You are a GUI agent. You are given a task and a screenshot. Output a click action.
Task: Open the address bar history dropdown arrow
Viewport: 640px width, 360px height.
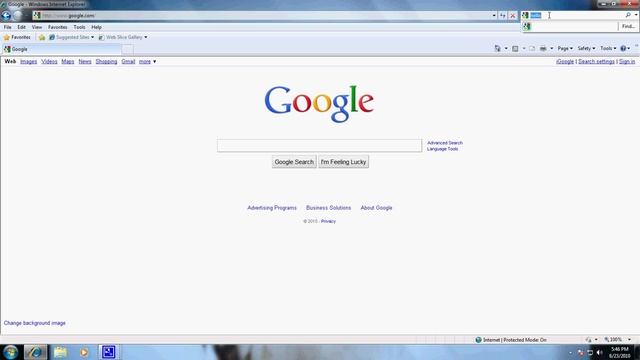pyautogui.click(x=494, y=16)
